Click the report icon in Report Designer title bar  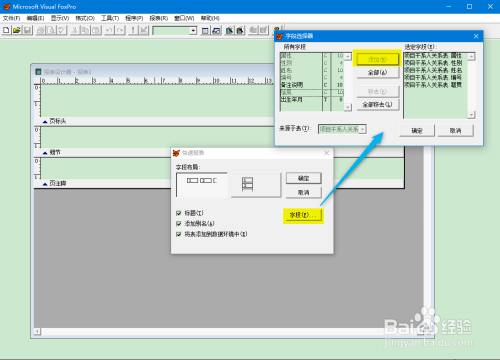(x=38, y=72)
